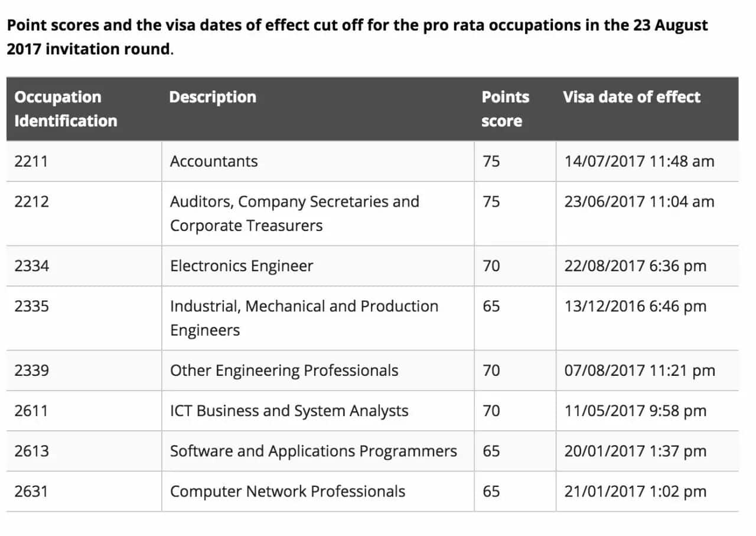Select occupation code 2211 cell

(x=84, y=161)
